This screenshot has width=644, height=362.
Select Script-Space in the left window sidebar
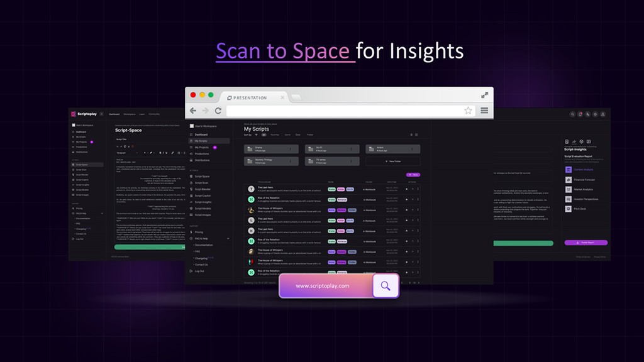87,165
